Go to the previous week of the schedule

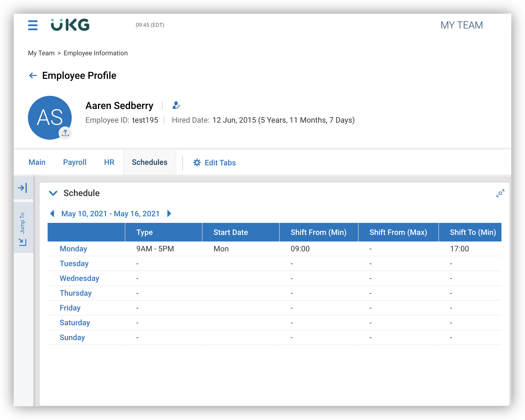(52, 214)
